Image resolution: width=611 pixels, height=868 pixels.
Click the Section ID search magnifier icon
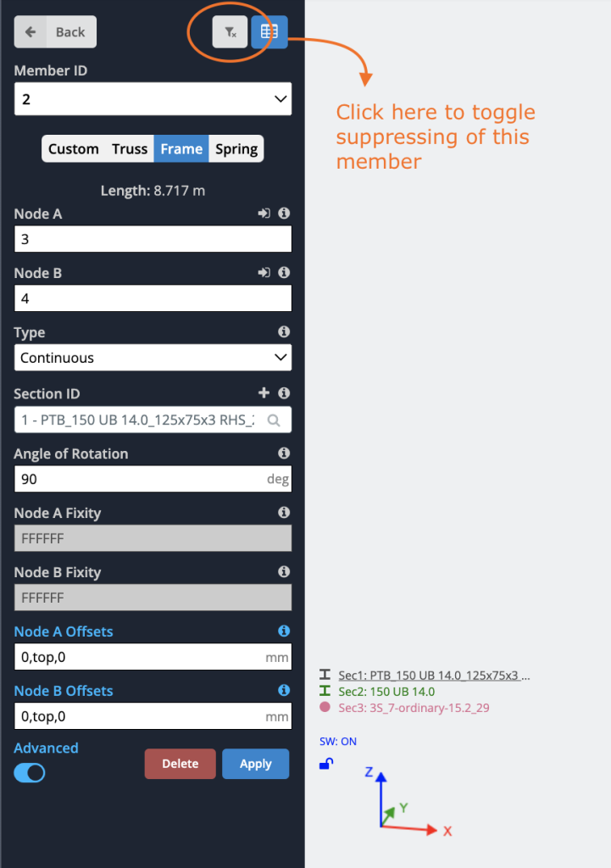click(274, 420)
